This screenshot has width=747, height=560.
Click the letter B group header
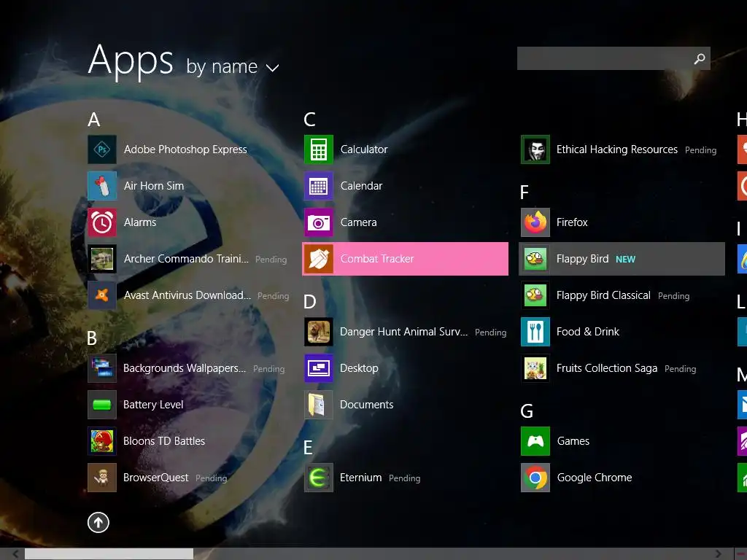coord(92,338)
